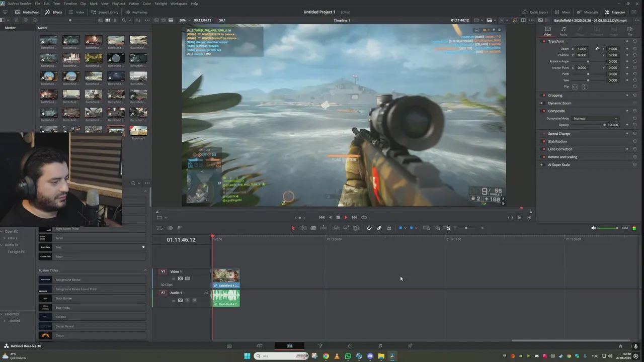Open the flag color dropdown arrow
The image size is (644, 362).
click(x=405, y=228)
